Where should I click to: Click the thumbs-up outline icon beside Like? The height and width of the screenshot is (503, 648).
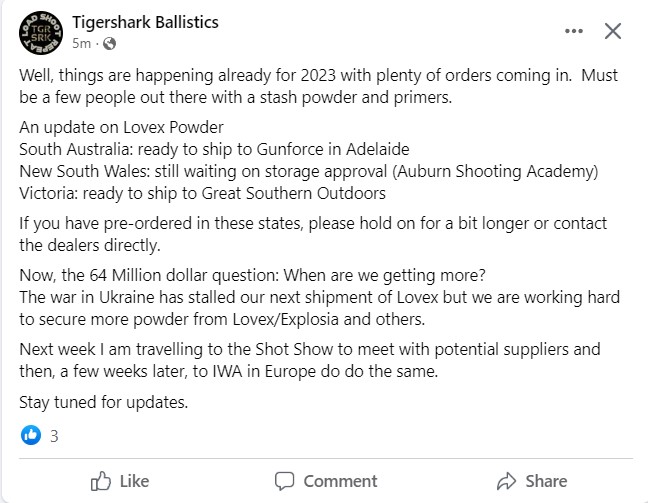point(101,481)
